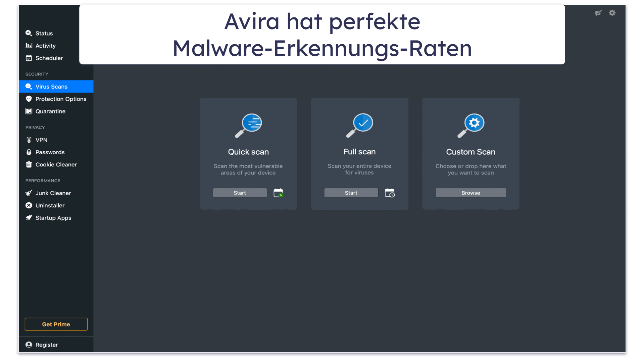The image size is (644, 362).
Task: Click the VPN wifi-lock icon
Action: point(29,140)
